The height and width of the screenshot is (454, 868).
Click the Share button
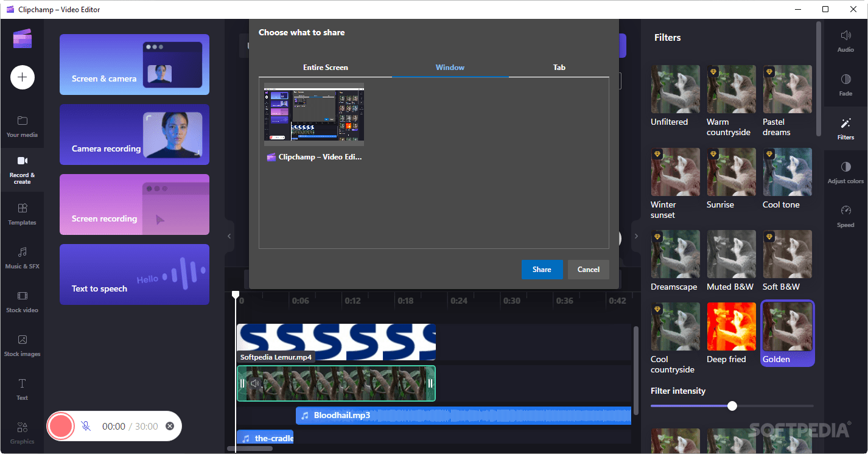click(x=542, y=270)
